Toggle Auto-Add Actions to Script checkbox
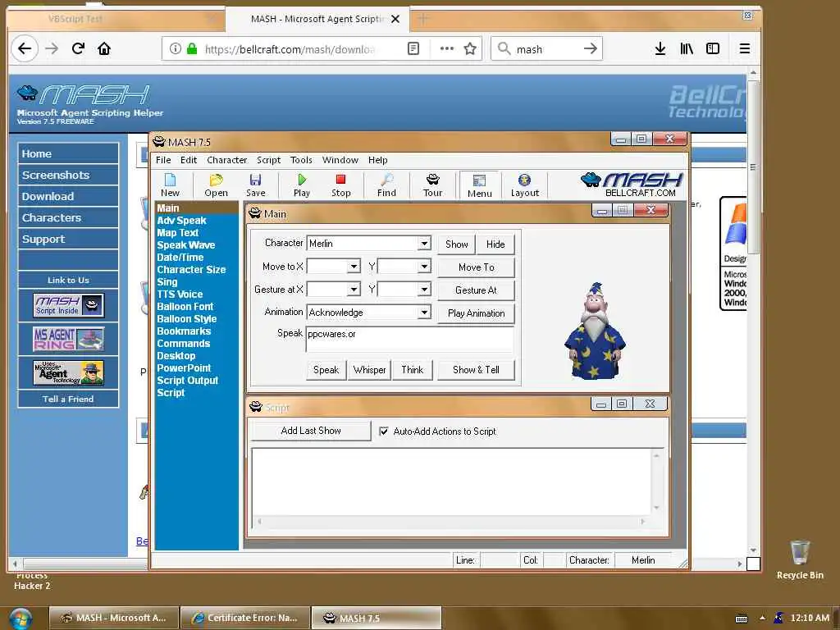This screenshot has height=630, width=840. click(384, 431)
